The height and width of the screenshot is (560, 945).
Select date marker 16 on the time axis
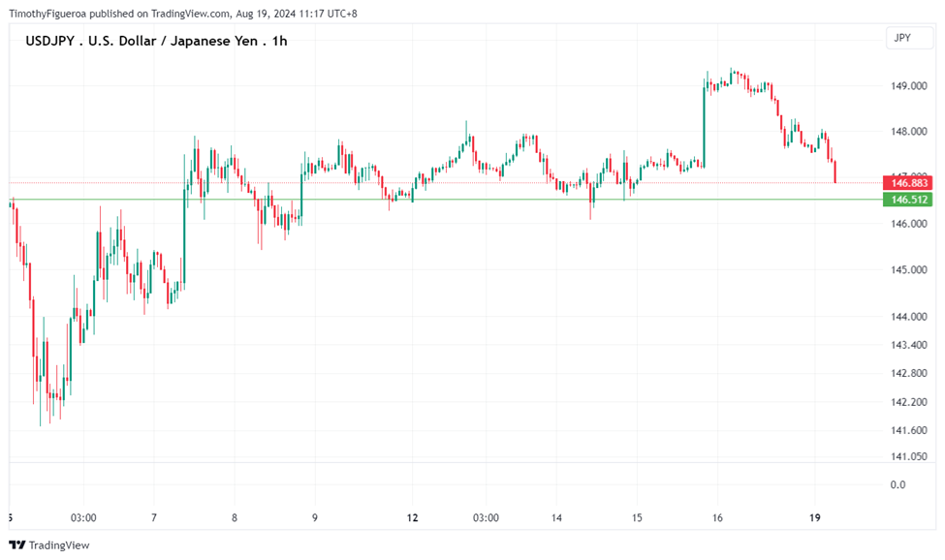(718, 518)
